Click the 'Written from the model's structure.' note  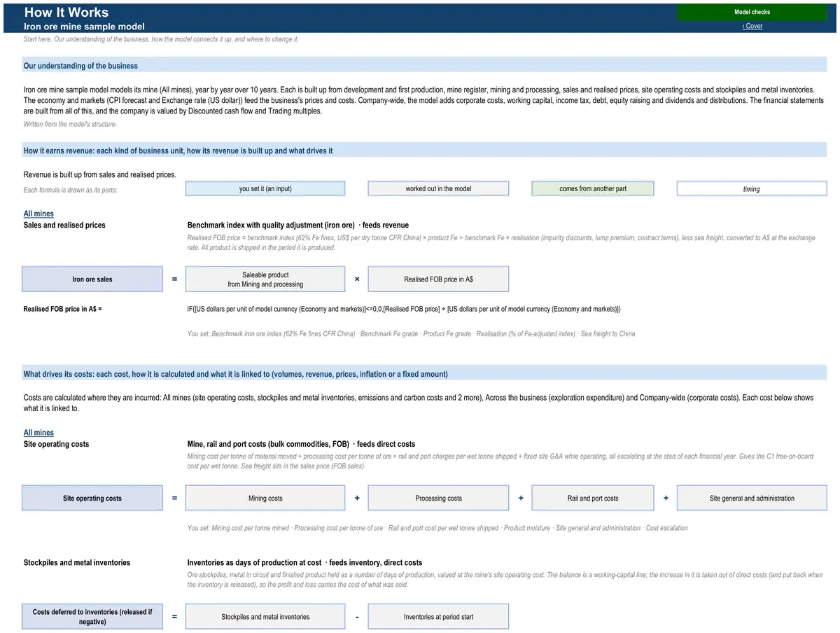[70, 124]
